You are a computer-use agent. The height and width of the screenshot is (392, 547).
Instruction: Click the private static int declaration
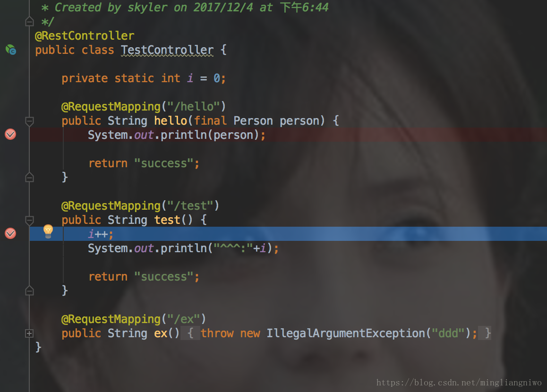coord(144,78)
